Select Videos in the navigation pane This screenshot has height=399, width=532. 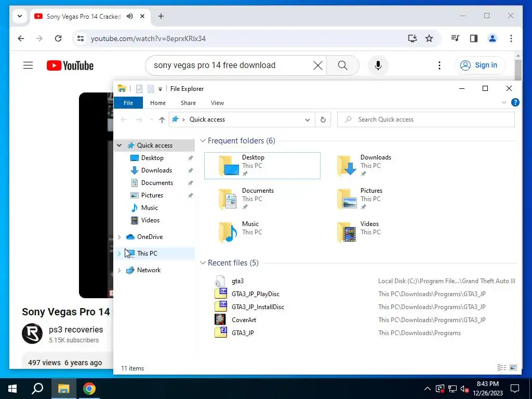(x=150, y=220)
